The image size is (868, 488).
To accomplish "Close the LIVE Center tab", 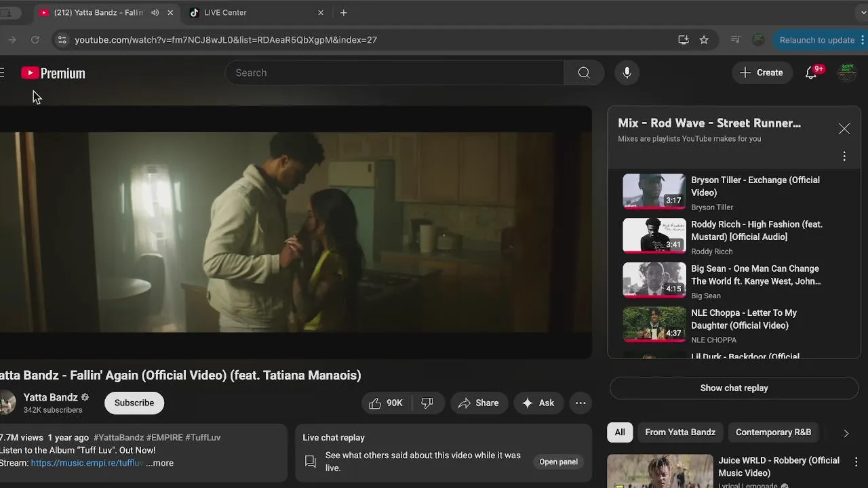I will (321, 12).
